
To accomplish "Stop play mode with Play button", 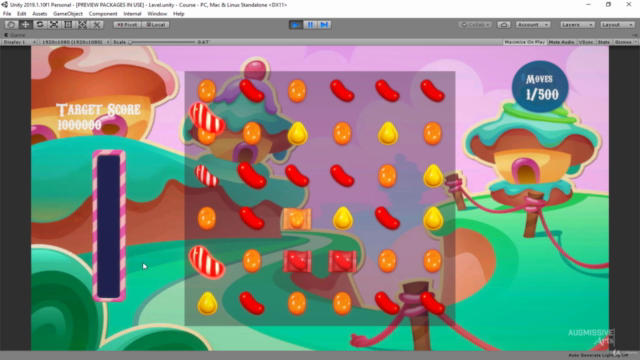I will [x=296, y=25].
